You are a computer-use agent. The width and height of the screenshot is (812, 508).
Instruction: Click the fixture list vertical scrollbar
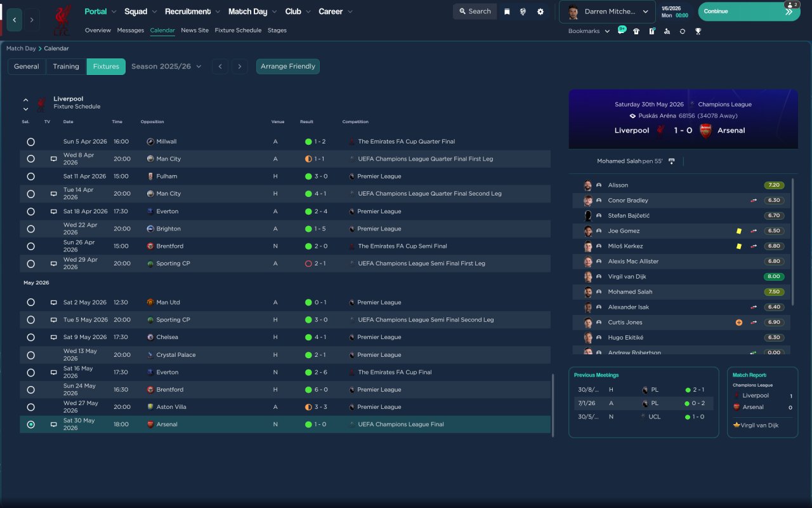coord(553,405)
